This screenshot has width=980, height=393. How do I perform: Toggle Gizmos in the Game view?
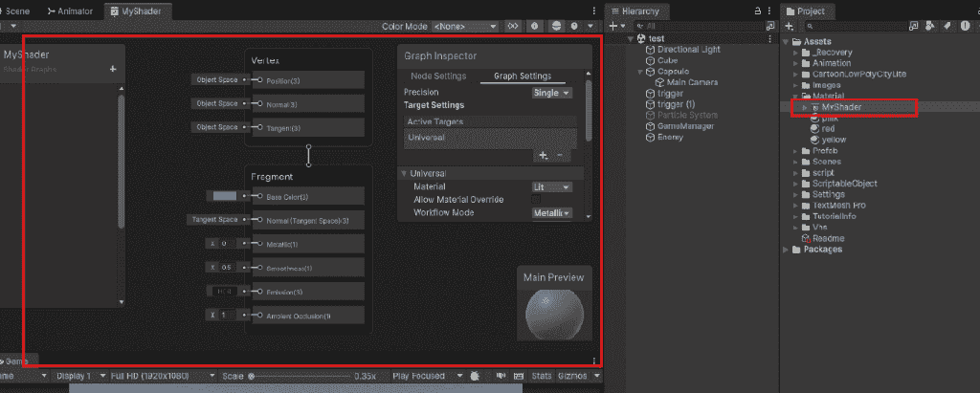(x=572, y=376)
